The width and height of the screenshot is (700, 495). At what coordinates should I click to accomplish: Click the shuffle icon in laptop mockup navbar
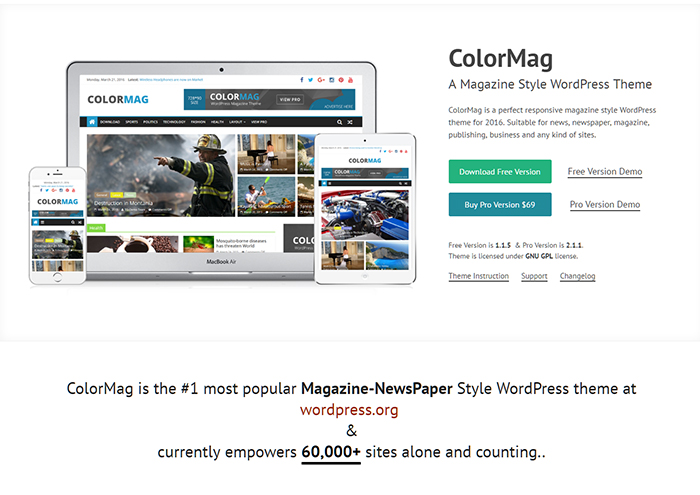pos(350,122)
